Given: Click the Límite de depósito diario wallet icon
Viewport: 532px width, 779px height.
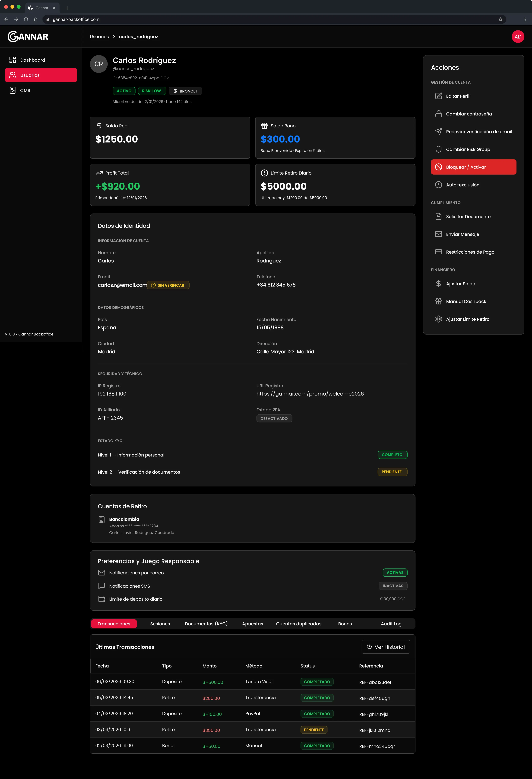Looking at the screenshot, I should [x=101, y=599].
